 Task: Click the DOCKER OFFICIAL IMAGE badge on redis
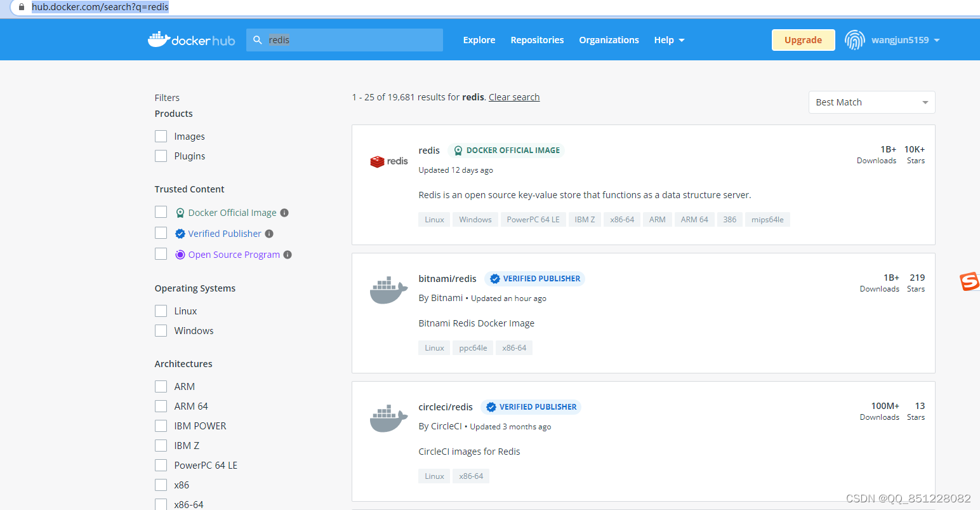507,151
